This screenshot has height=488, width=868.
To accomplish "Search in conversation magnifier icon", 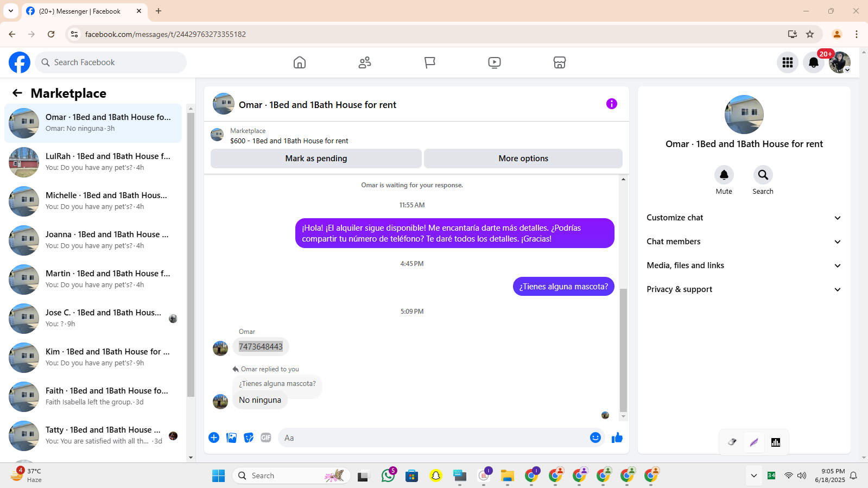I will coord(763,175).
